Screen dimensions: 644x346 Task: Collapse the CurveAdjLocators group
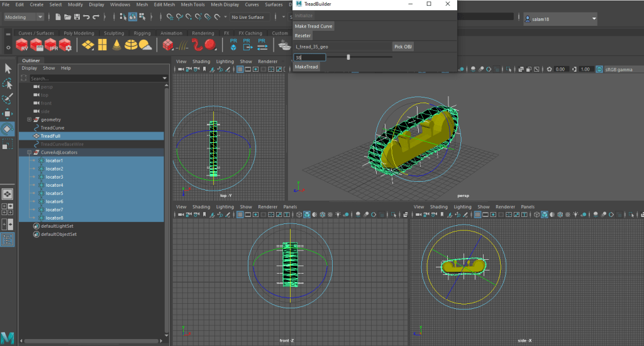(29, 152)
